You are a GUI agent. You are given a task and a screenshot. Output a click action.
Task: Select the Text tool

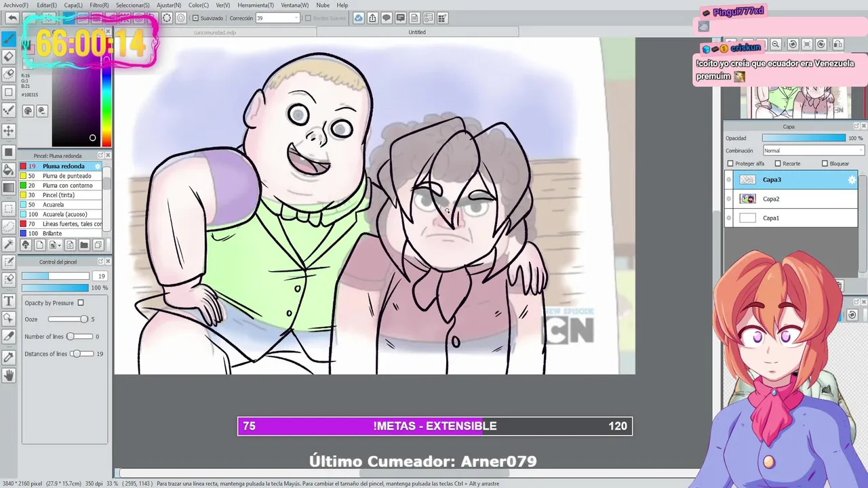click(9, 300)
